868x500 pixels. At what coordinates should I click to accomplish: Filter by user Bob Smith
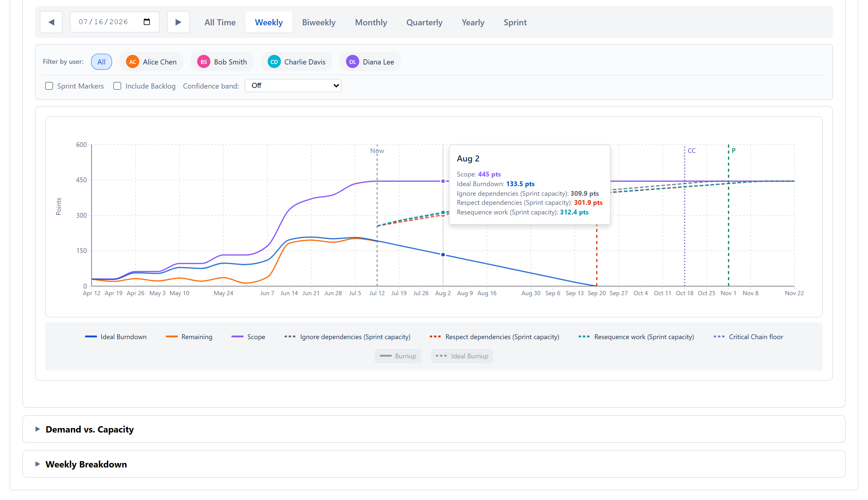click(222, 62)
